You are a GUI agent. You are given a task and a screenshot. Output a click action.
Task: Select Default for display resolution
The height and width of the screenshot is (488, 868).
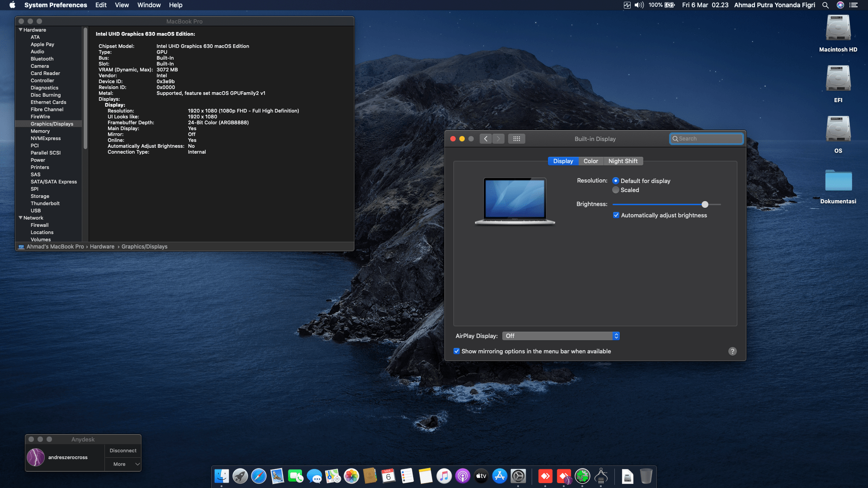pos(616,181)
